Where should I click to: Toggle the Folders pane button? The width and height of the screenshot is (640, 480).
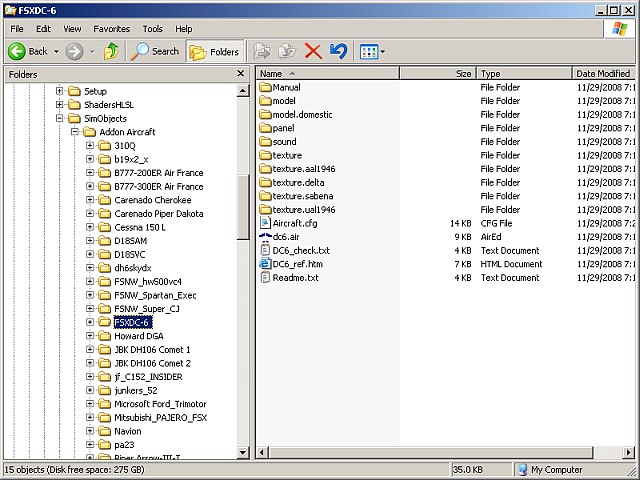point(215,52)
